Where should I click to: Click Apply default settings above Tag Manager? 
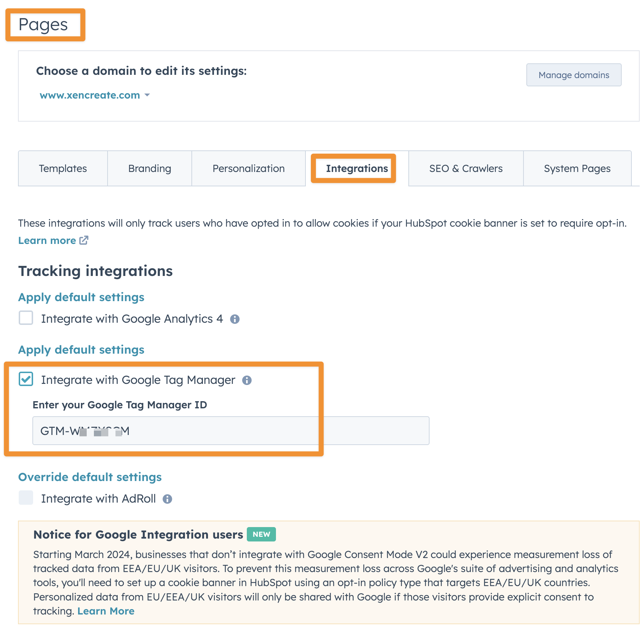pos(81,350)
